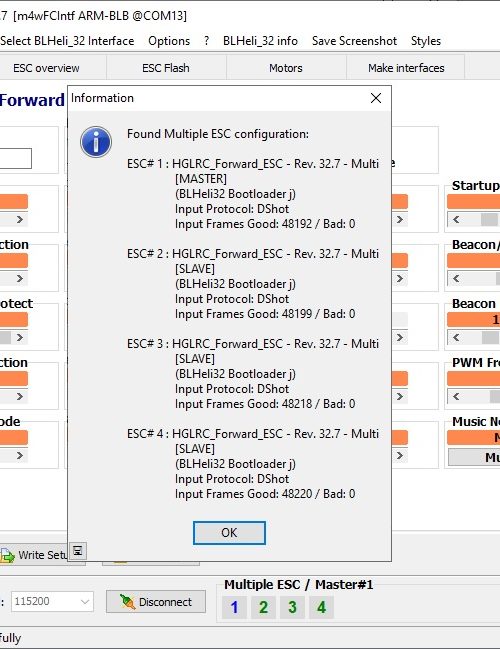This screenshot has width=500, height=649.
Task: Click the "Input Frames Good: 48192 / Bad: 0" line
Action: coord(265,224)
